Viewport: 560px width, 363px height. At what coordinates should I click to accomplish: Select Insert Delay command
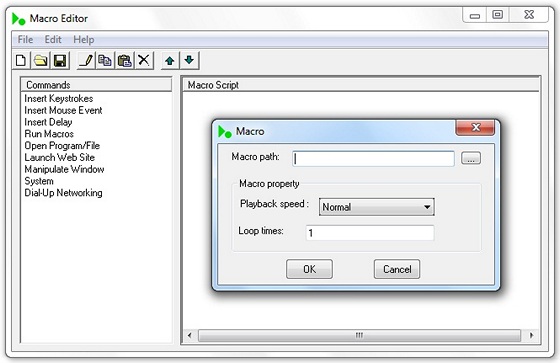[x=48, y=122]
